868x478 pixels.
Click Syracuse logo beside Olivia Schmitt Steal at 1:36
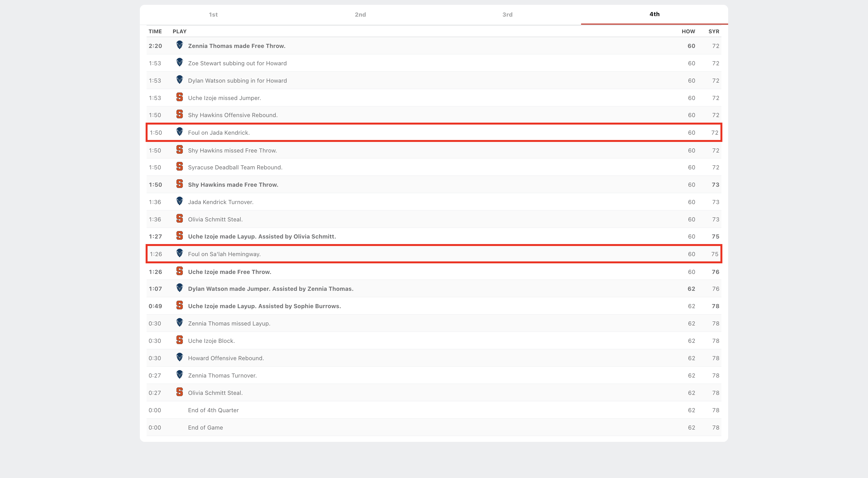click(179, 219)
